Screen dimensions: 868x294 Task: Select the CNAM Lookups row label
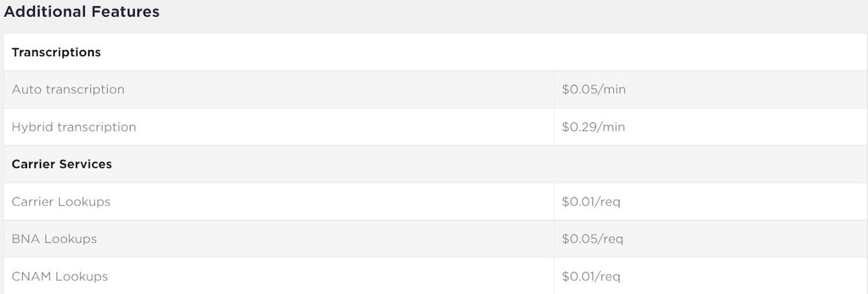(60, 277)
